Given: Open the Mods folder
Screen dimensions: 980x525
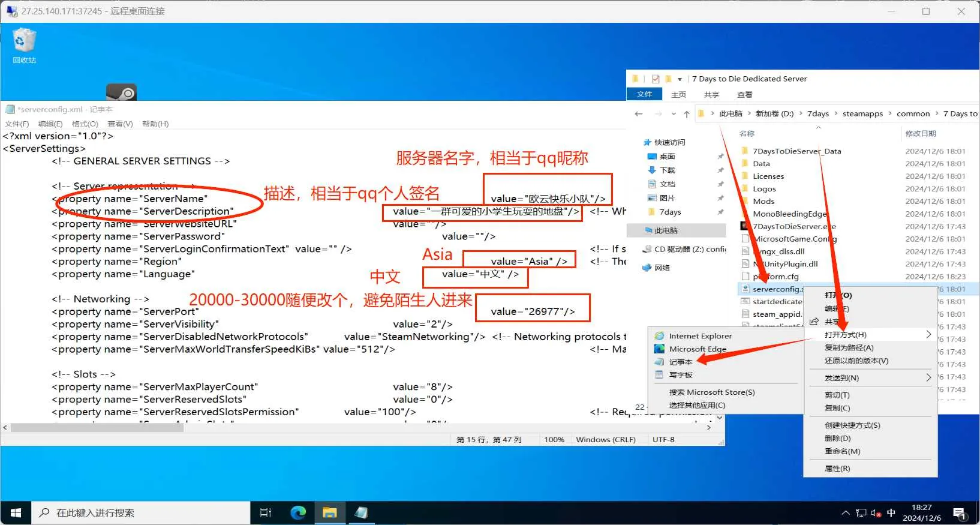Looking at the screenshot, I should tap(763, 202).
